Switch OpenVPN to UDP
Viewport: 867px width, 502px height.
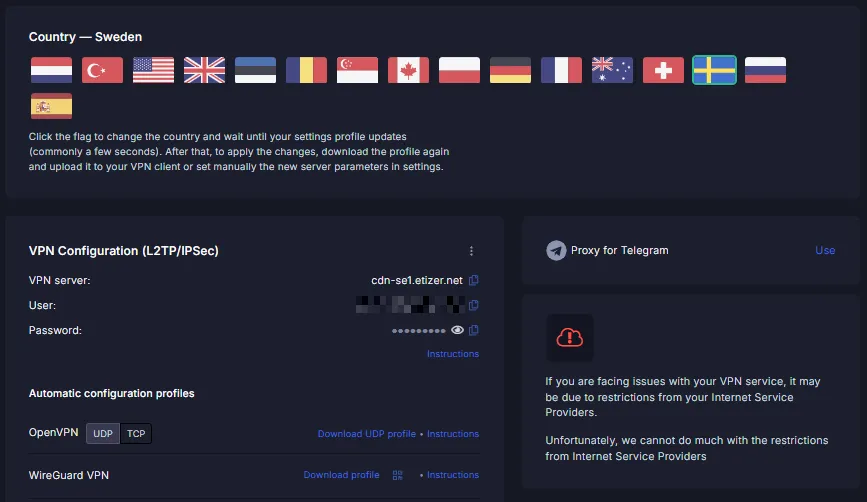(103, 433)
